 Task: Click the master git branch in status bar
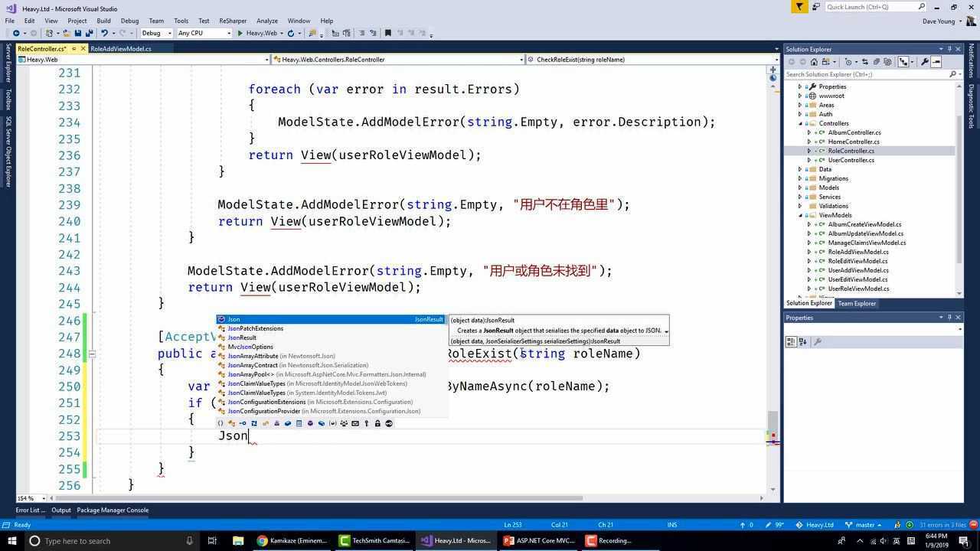coord(864,525)
